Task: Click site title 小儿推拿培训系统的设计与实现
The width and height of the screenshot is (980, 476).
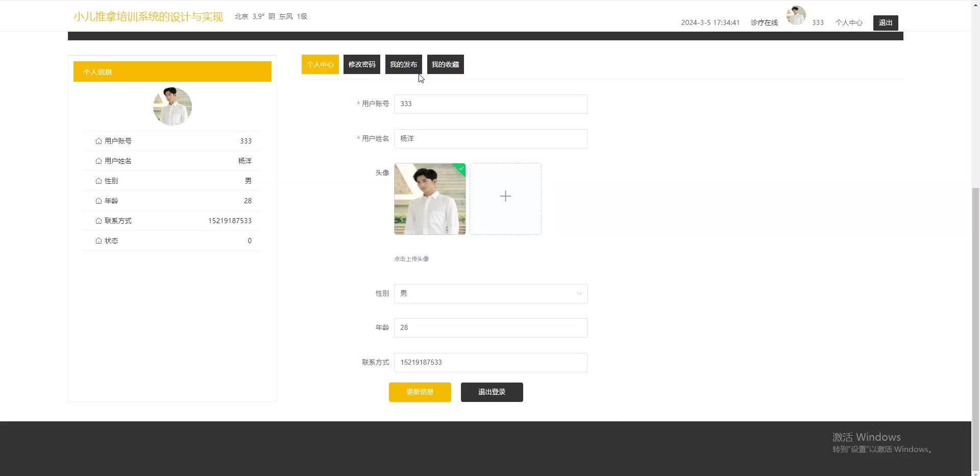Action: tap(149, 16)
